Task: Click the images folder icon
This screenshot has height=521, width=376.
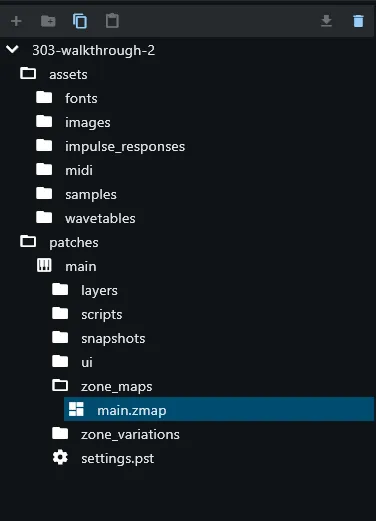Action: tap(44, 122)
